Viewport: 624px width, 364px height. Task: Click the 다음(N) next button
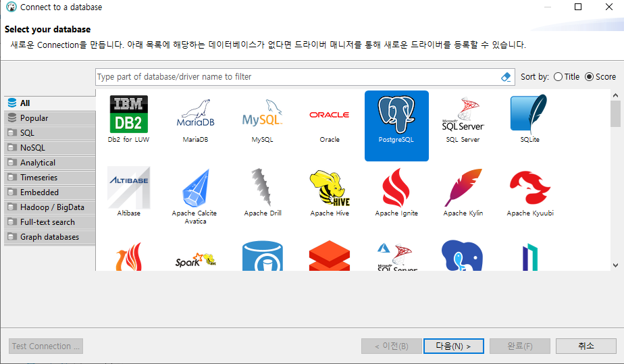click(454, 346)
